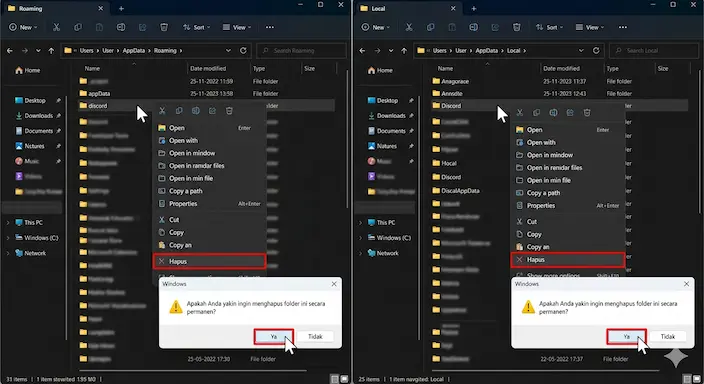The height and width of the screenshot is (384, 704).
Task: Click copy icon atop Local context menu
Action: (536, 112)
